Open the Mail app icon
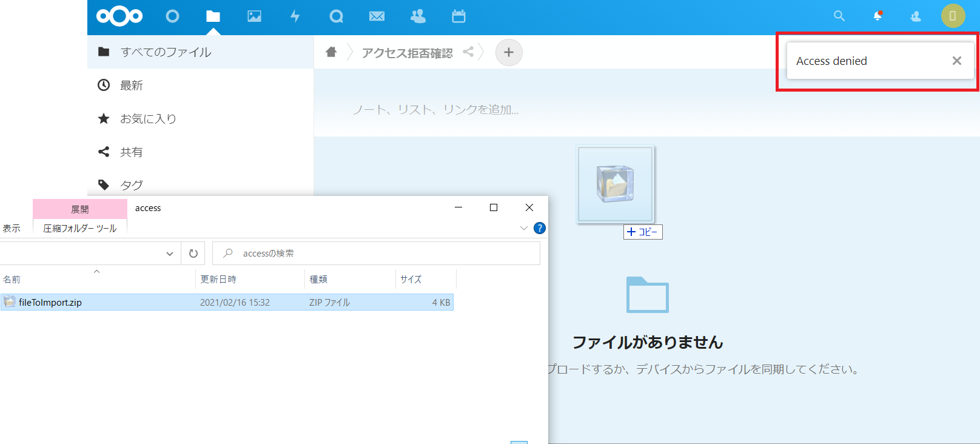Viewport: 980px width, 444px height. [377, 16]
